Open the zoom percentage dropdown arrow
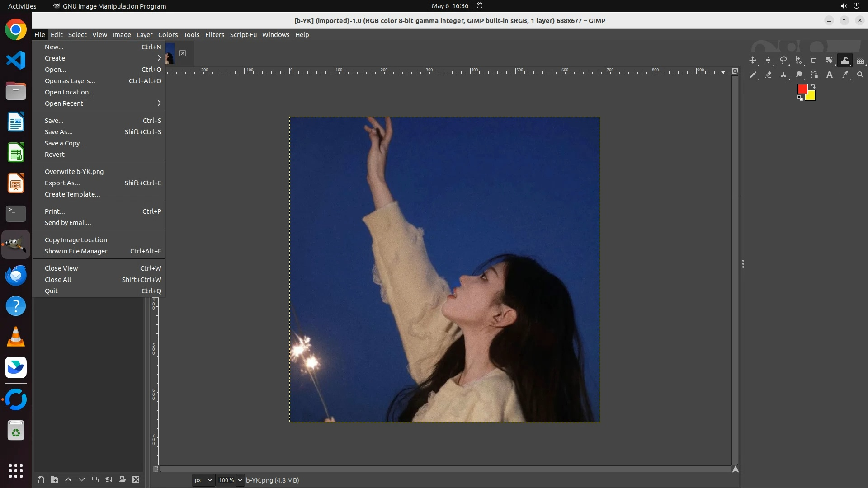This screenshot has height=488, width=868. (x=240, y=480)
